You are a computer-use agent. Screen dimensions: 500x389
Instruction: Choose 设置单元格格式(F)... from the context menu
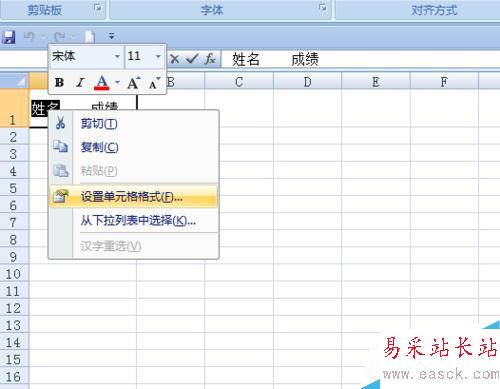pyautogui.click(x=134, y=197)
